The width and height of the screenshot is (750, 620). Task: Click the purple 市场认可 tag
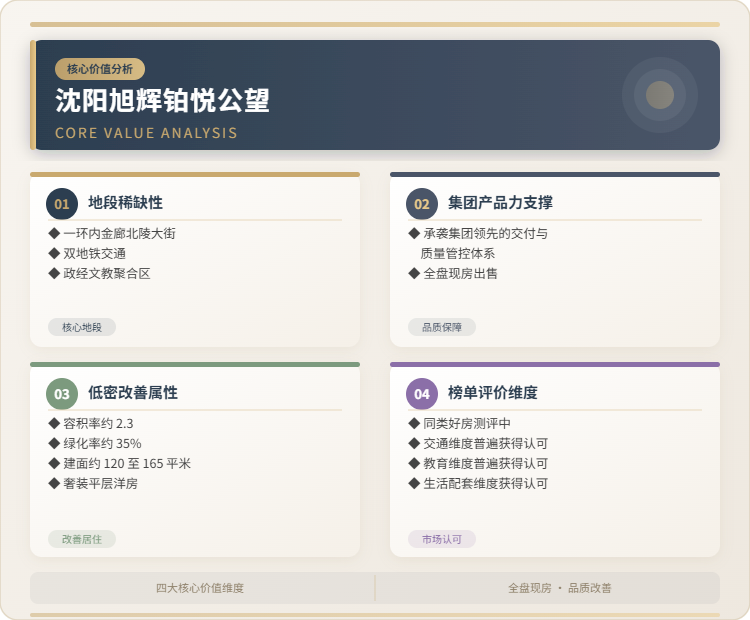point(441,539)
